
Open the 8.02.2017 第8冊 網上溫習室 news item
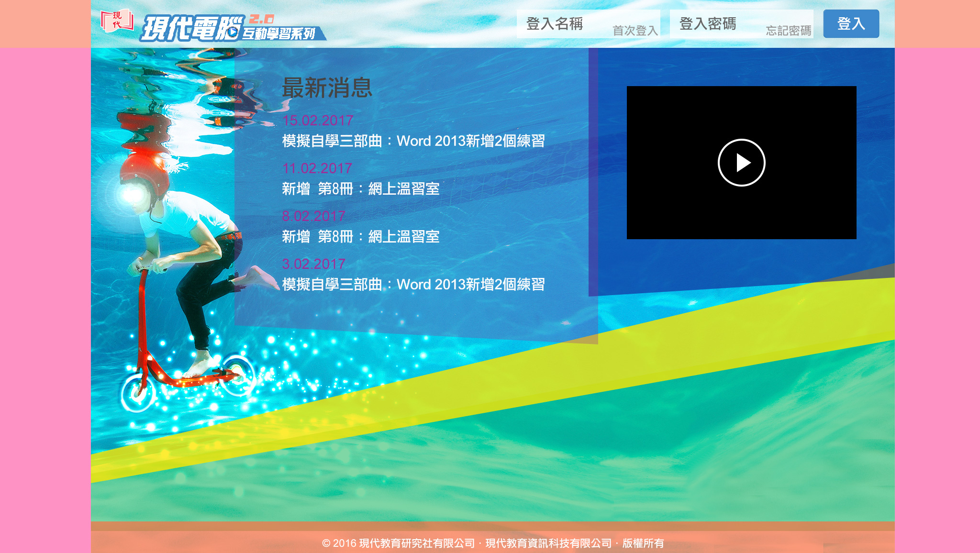point(360,237)
